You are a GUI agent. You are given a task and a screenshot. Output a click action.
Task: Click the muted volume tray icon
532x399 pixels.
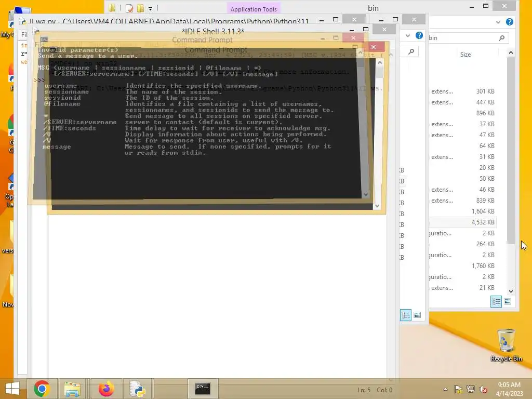[x=483, y=389]
